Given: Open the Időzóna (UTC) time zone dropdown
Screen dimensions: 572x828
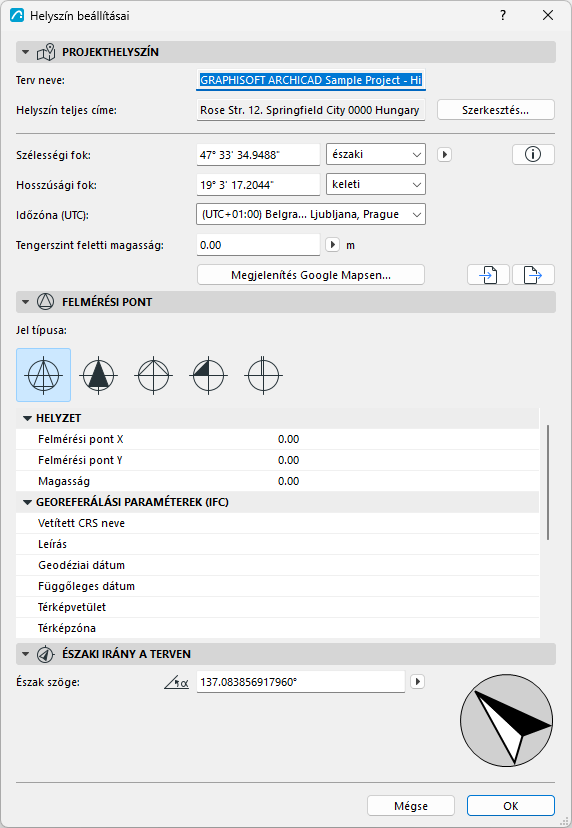Looking at the screenshot, I should [311, 214].
